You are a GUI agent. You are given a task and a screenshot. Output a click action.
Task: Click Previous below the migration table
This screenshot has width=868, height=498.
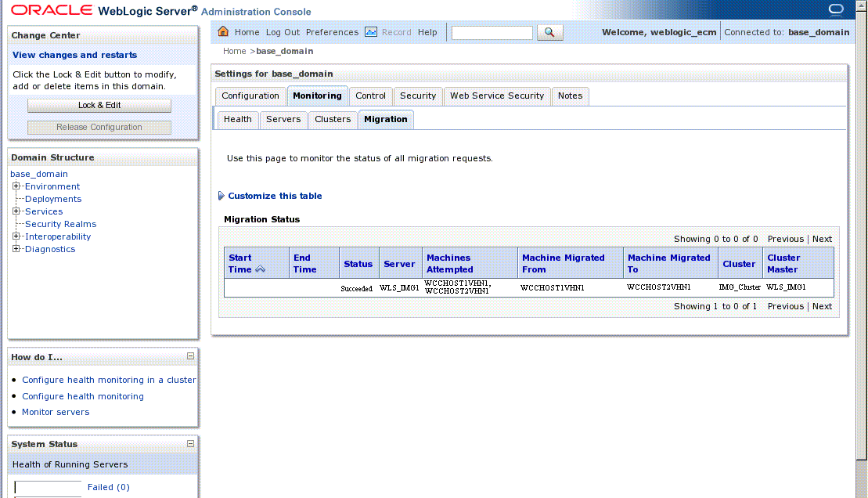point(786,306)
